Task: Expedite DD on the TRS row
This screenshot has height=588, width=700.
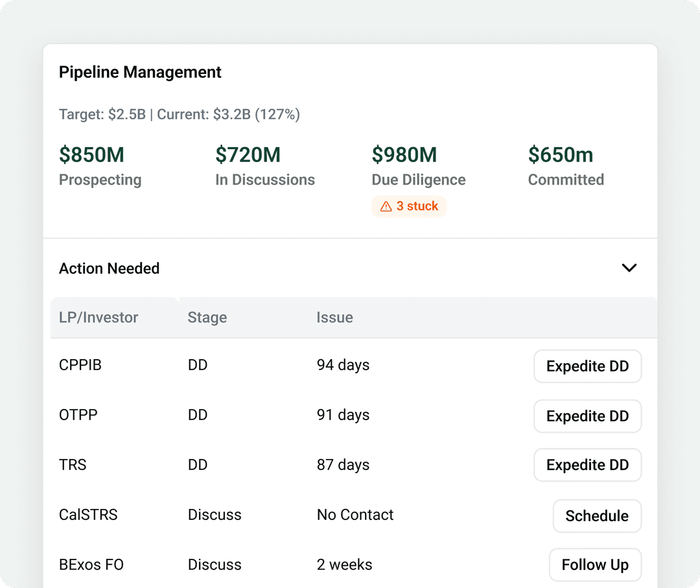Action: 587,465
